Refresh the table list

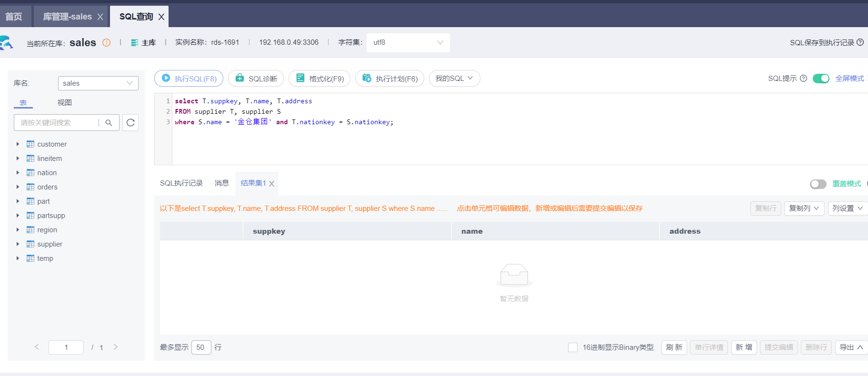[130, 123]
